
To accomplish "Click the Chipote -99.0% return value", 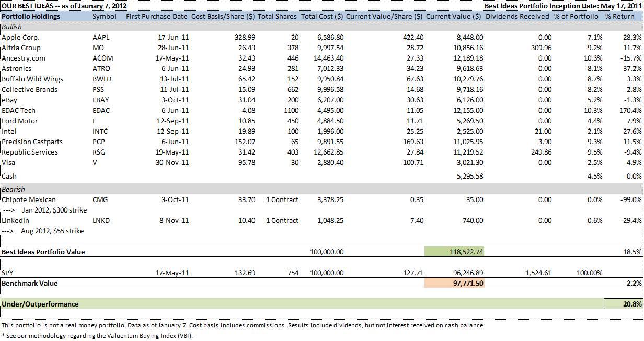I will point(631,199).
